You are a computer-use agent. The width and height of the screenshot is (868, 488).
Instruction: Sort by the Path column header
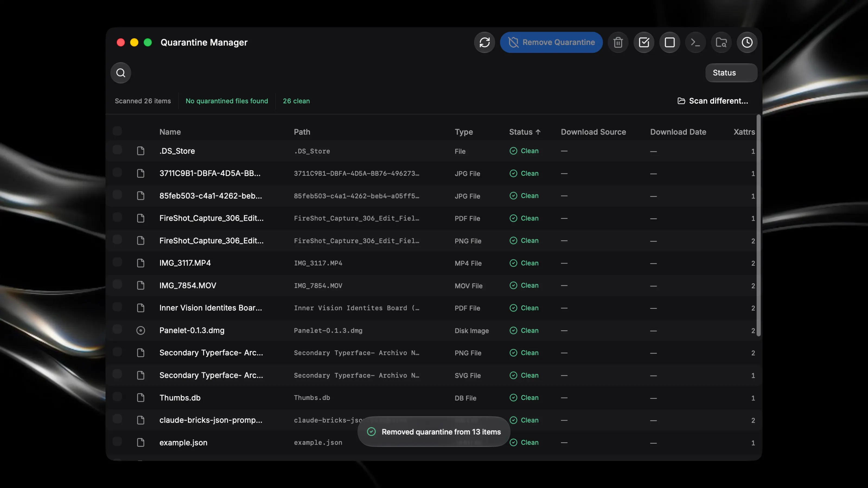coord(302,132)
